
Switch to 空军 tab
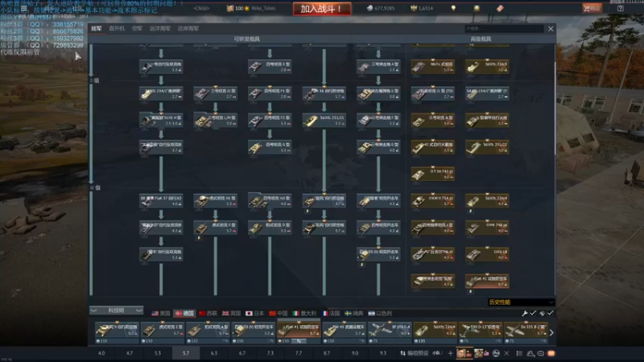point(137,28)
